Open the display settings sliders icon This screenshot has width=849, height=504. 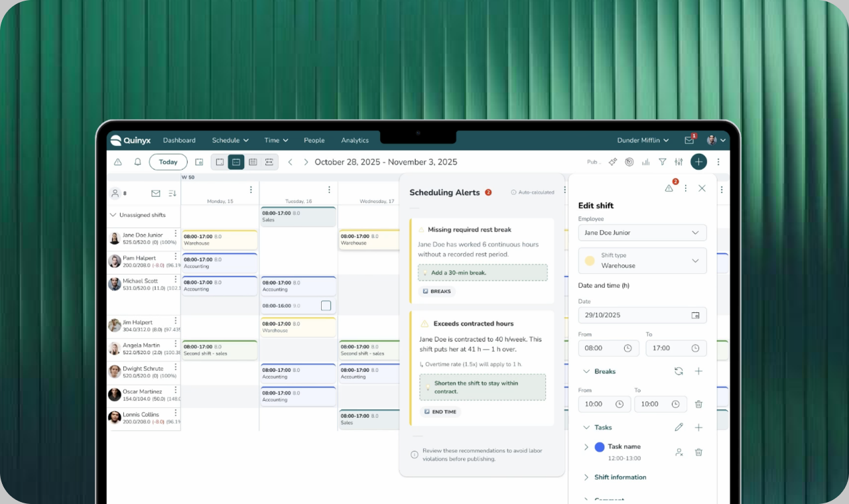click(x=679, y=162)
